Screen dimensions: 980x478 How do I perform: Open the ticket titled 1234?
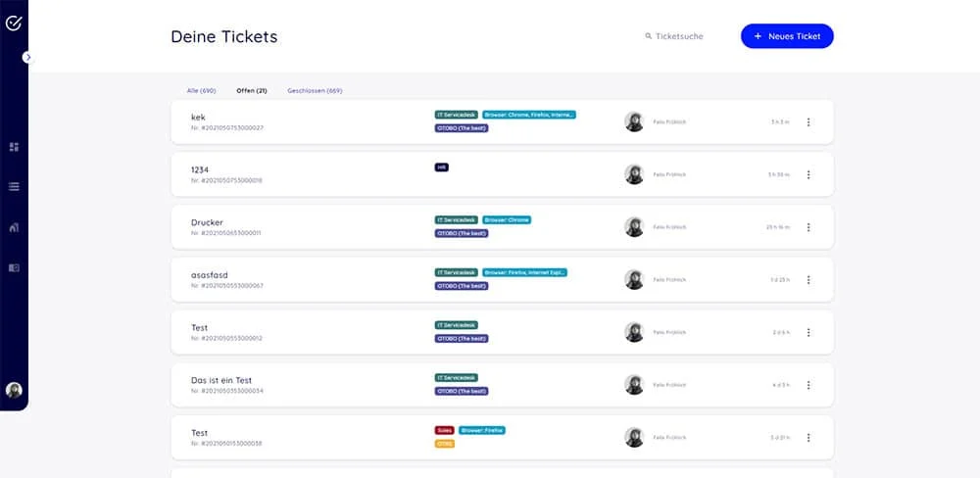[200, 169]
